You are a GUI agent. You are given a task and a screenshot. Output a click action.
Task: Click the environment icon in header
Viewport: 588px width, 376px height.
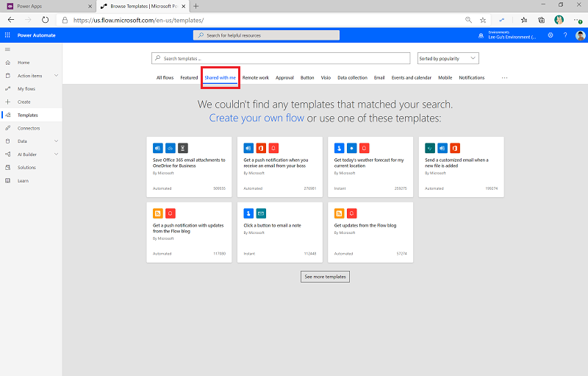point(481,35)
